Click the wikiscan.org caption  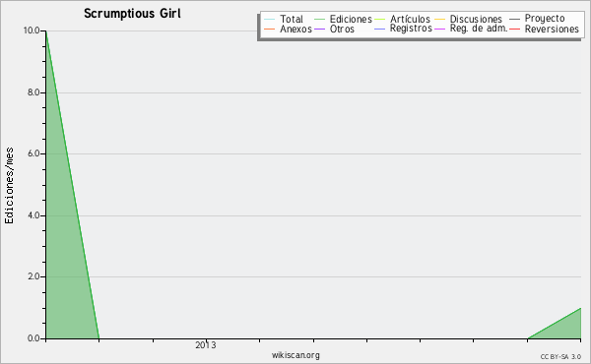(295, 355)
